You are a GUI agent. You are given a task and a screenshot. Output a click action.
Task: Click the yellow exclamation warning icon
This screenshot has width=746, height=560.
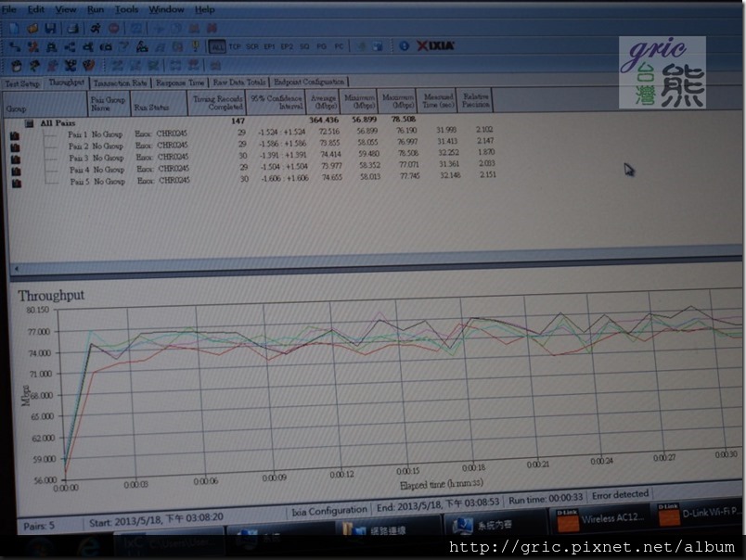click(195, 46)
